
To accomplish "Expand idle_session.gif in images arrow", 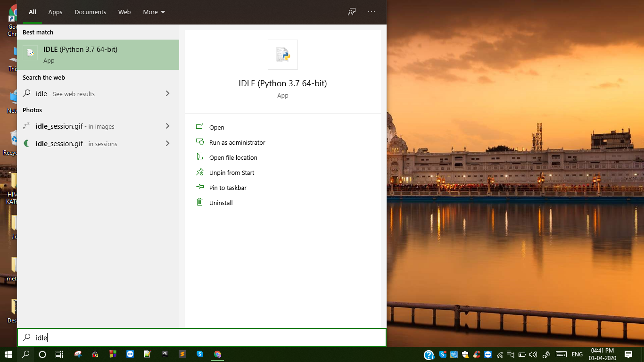I will (x=167, y=126).
